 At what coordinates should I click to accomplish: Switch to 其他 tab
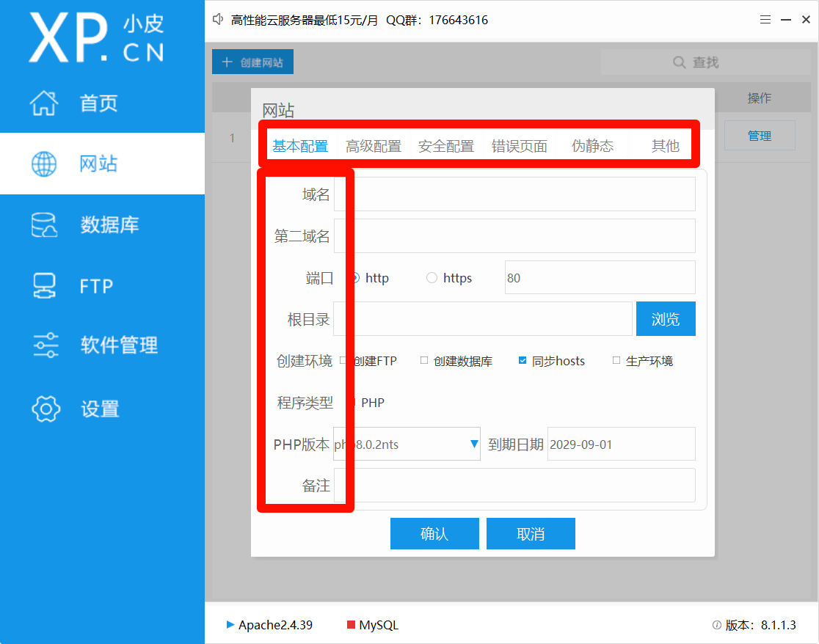(666, 146)
